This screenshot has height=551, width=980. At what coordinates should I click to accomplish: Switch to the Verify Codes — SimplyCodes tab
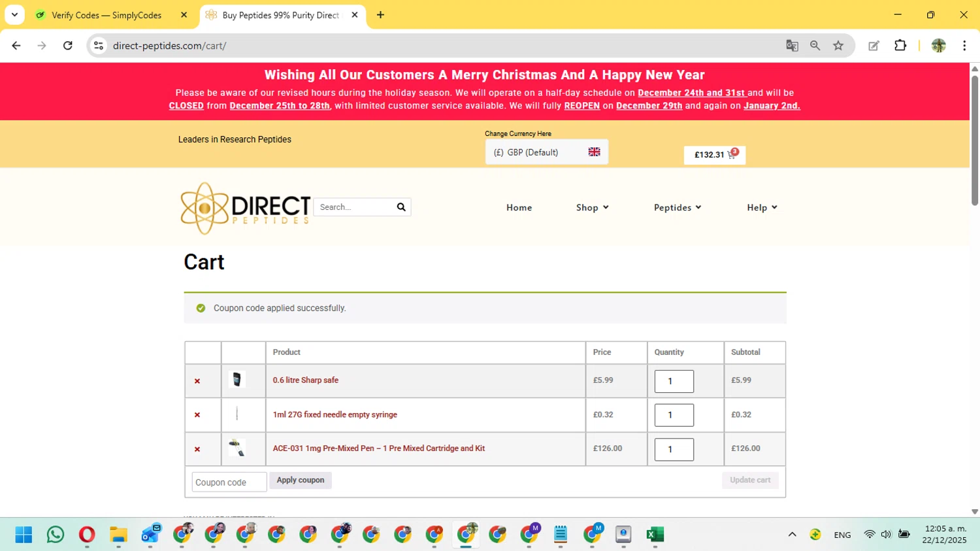106,15
